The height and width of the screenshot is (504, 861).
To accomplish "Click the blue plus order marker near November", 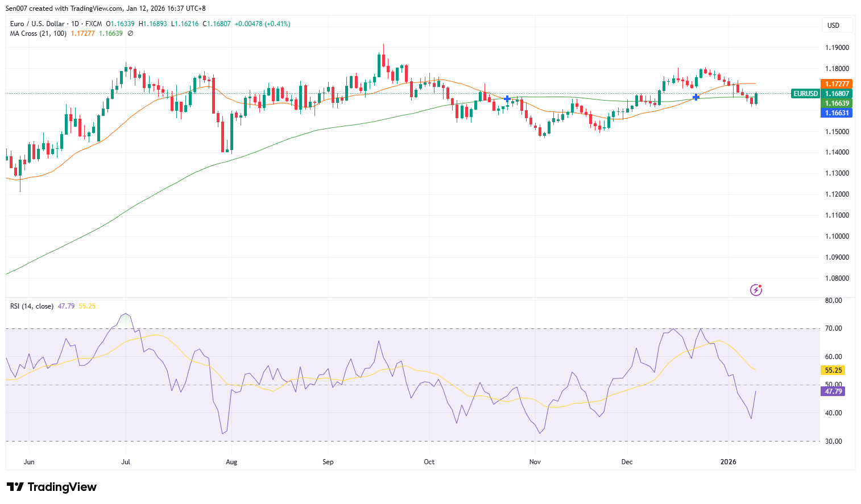I will point(507,98).
